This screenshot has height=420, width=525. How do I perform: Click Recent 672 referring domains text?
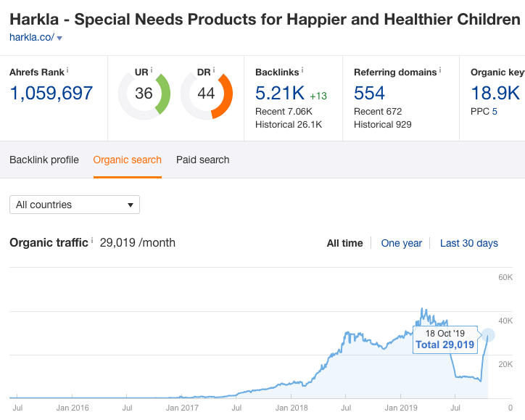pos(378,112)
